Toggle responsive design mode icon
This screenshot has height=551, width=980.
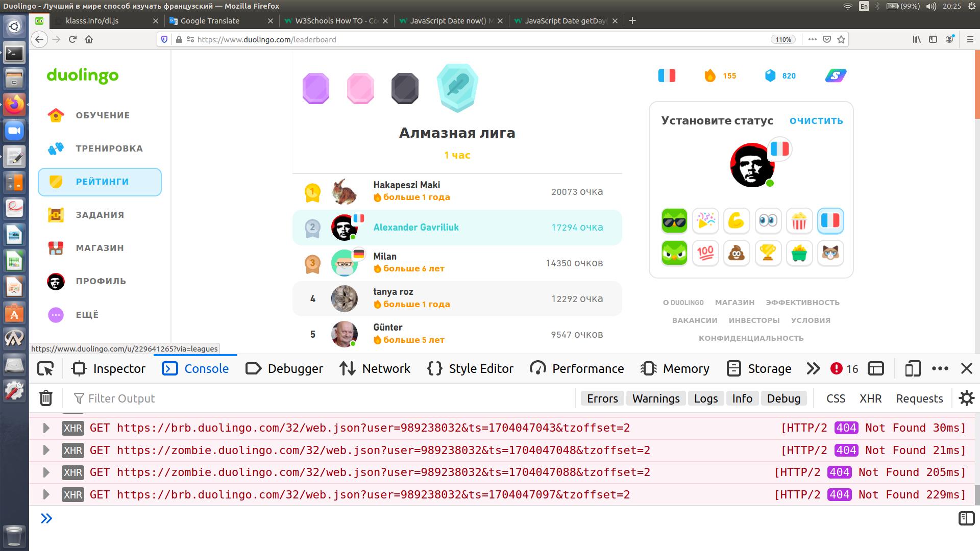point(912,368)
